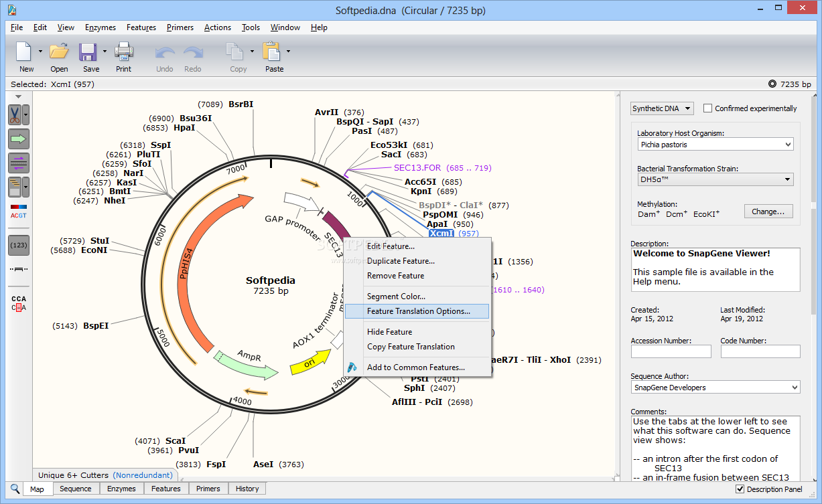Click the dotted line view icon in side toolbar

[x=19, y=269]
